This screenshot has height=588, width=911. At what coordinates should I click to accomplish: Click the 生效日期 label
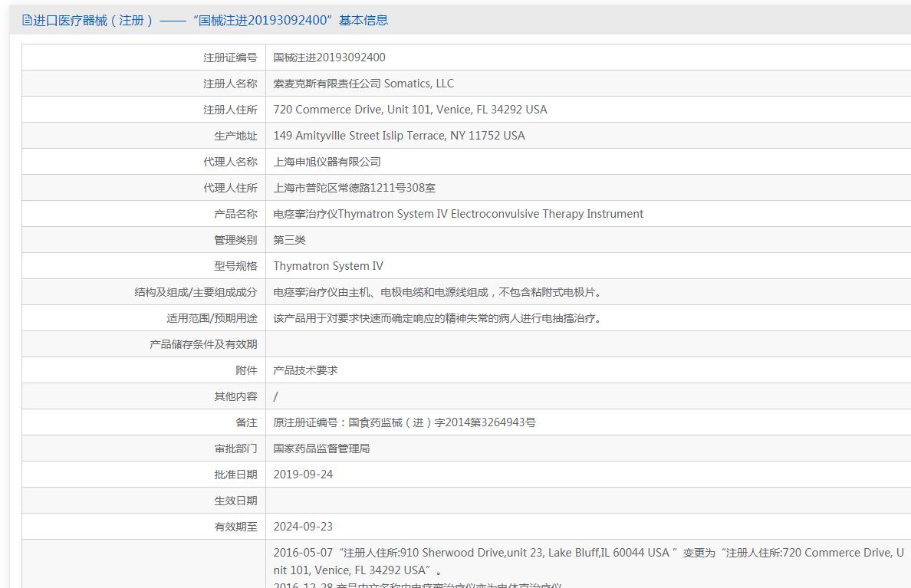click(x=235, y=501)
